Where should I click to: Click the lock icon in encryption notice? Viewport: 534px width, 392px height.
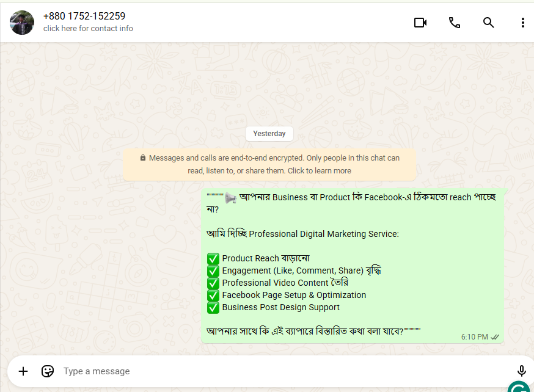143,158
